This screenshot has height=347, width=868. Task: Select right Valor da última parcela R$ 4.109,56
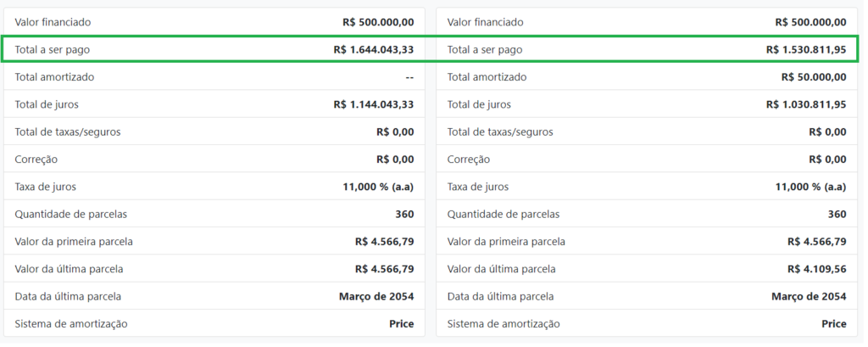point(816,269)
